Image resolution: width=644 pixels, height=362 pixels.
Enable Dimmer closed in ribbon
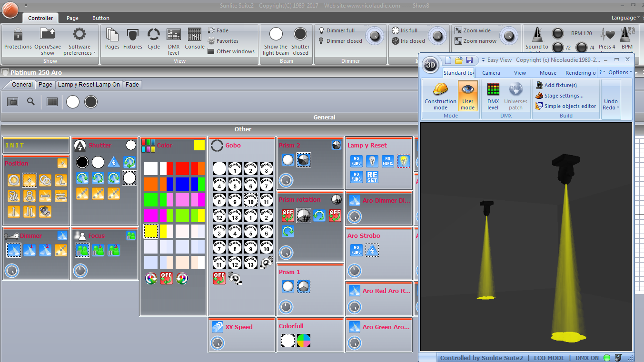340,41
